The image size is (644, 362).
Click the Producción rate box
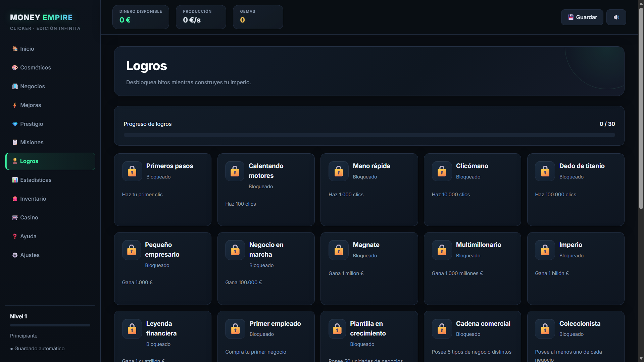[x=201, y=17]
